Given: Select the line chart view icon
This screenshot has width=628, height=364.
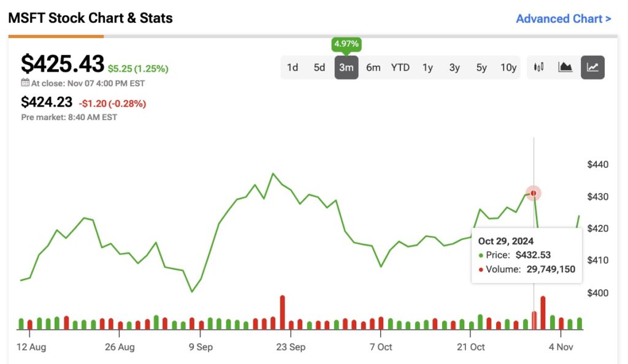Looking at the screenshot, I should pyautogui.click(x=592, y=67).
